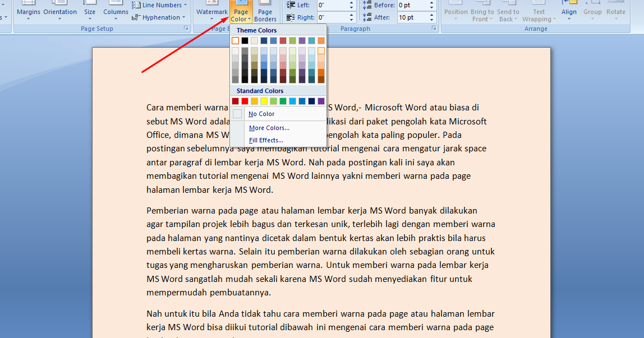Select the dark red standard color

point(236,101)
